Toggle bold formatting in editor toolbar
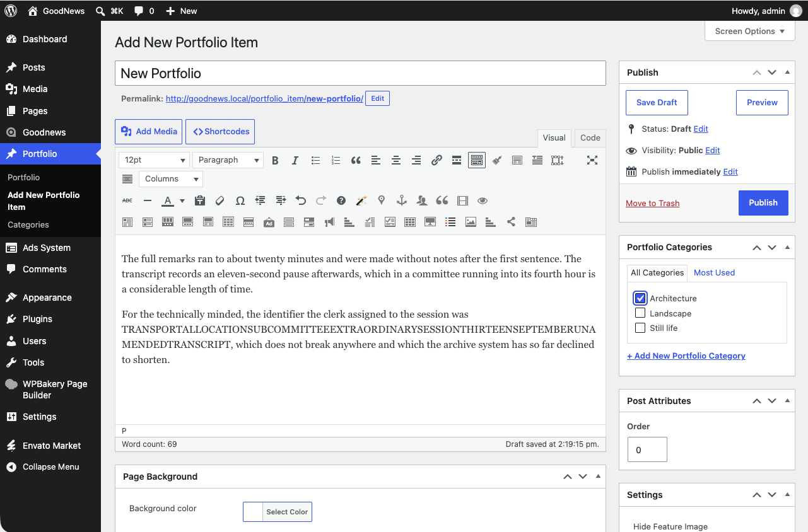This screenshot has width=808, height=532. pyautogui.click(x=275, y=160)
